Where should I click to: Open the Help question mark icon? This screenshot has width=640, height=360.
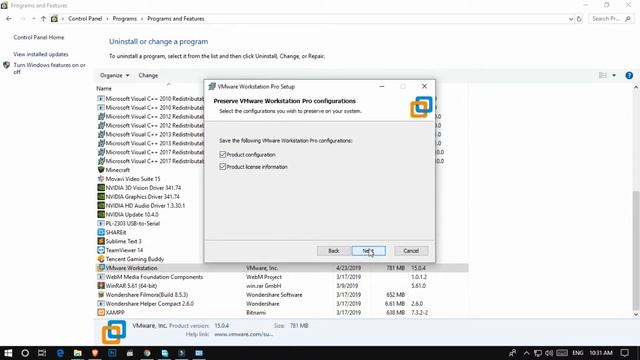[629, 76]
